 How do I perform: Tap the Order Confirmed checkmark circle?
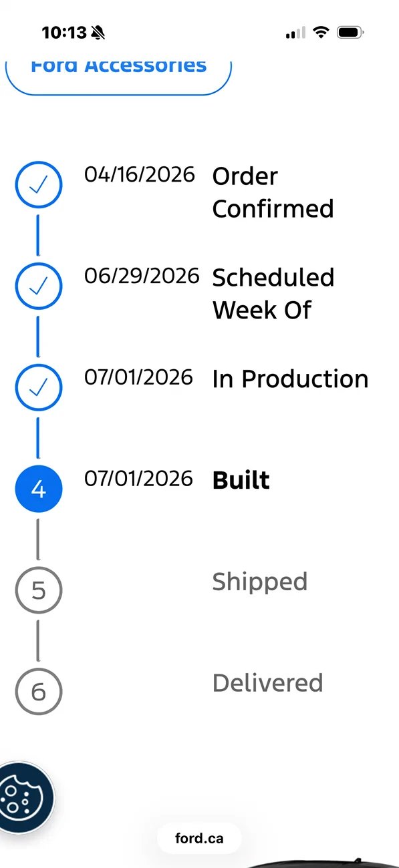click(39, 185)
